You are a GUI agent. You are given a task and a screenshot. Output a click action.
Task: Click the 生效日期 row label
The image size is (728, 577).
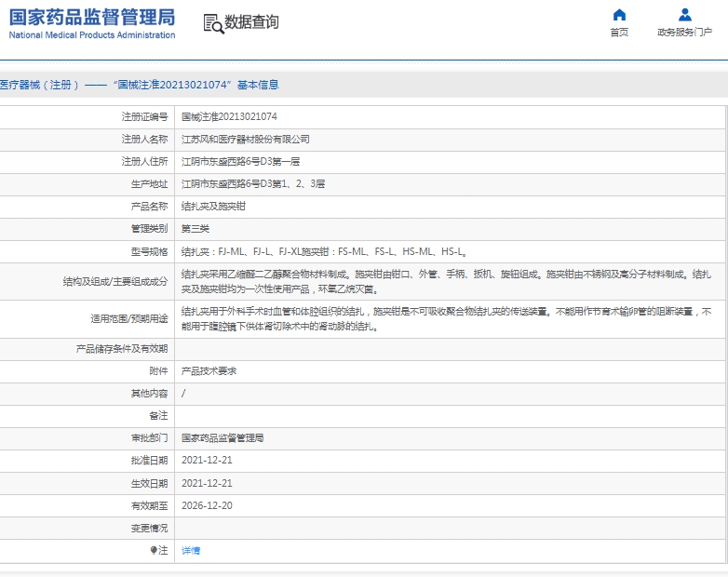pyautogui.click(x=149, y=483)
